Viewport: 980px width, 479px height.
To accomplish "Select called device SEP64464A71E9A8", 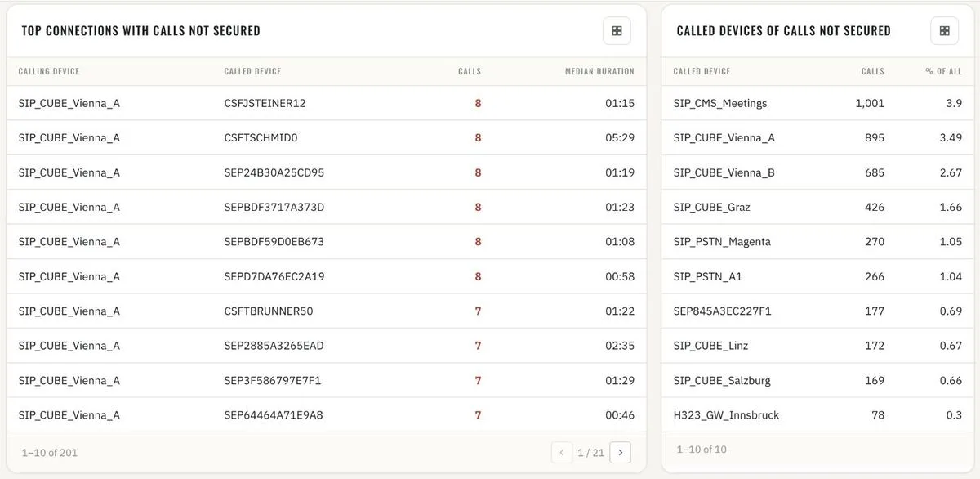I will coord(274,415).
